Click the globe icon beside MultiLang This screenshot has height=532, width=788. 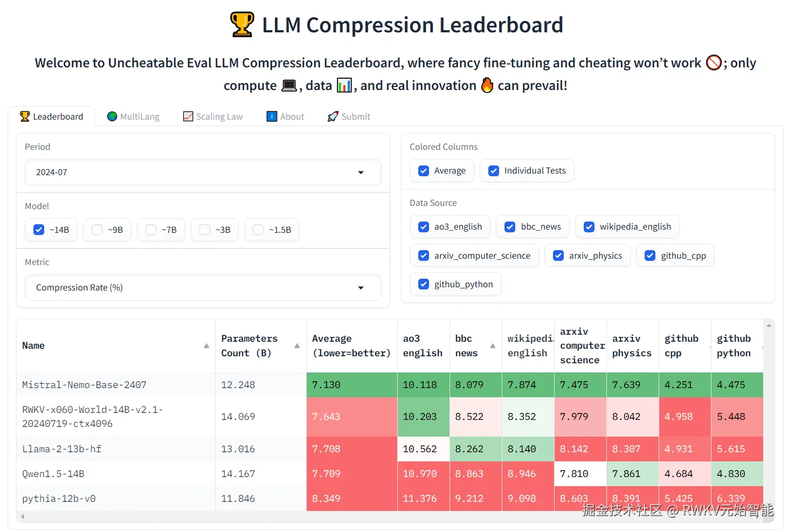tap(112, 116)
